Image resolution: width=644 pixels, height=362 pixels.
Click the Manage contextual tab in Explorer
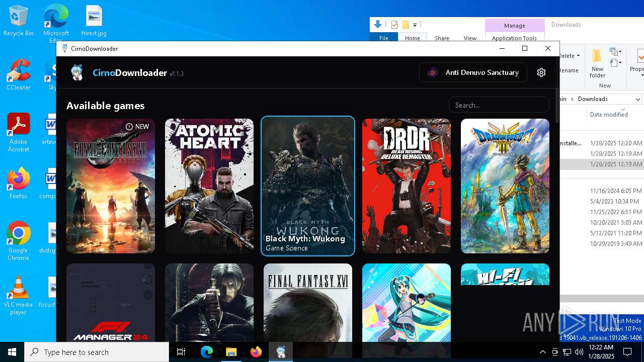[x=515, y=25]
